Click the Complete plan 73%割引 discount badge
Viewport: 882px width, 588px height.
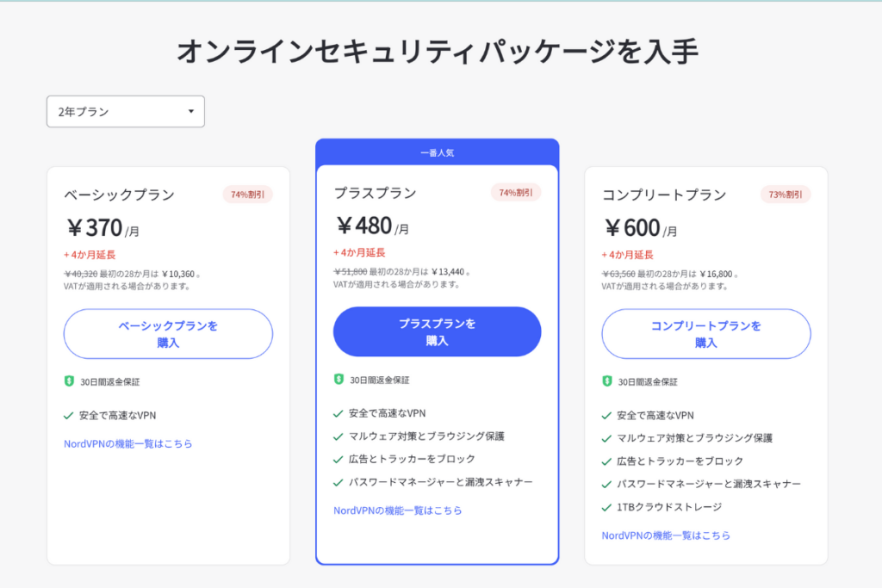[785, 195]
